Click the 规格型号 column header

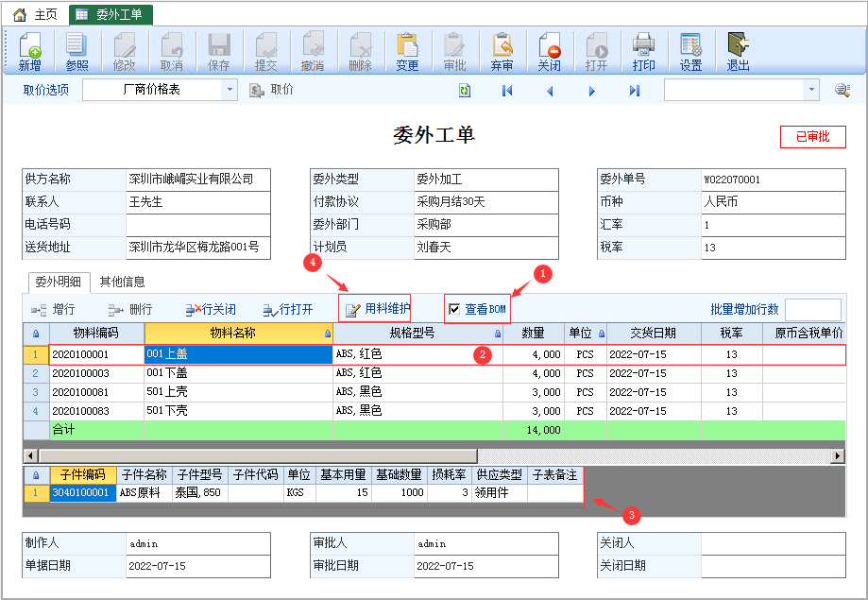click(x=417, y=334)
